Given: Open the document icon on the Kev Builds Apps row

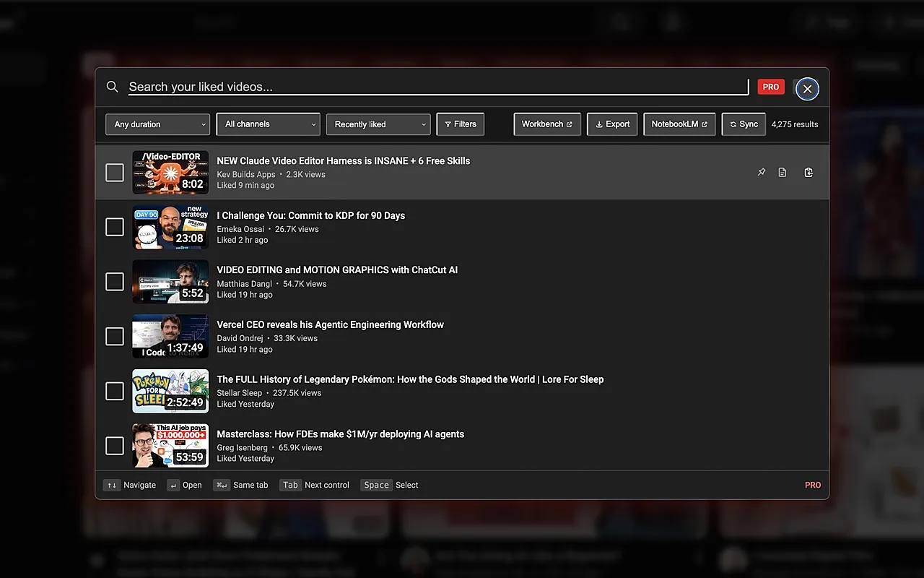Looking at the screenshot, I should tap(783, 173).
